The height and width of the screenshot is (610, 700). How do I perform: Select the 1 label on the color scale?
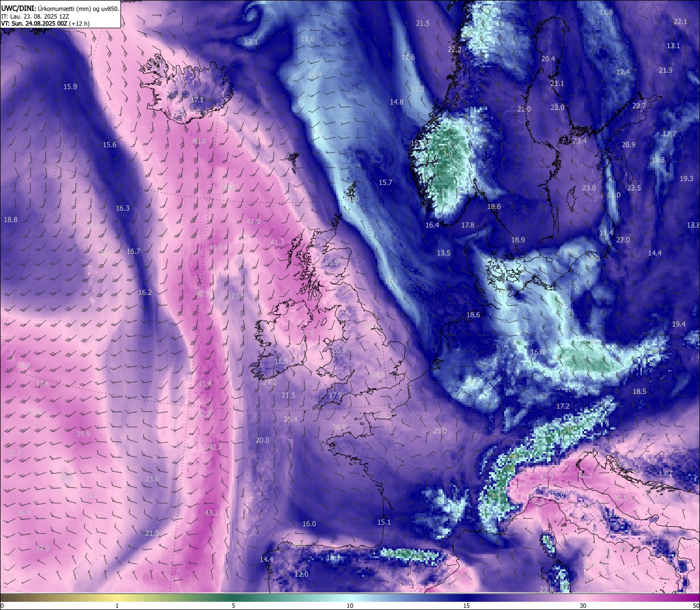[117, 606]
